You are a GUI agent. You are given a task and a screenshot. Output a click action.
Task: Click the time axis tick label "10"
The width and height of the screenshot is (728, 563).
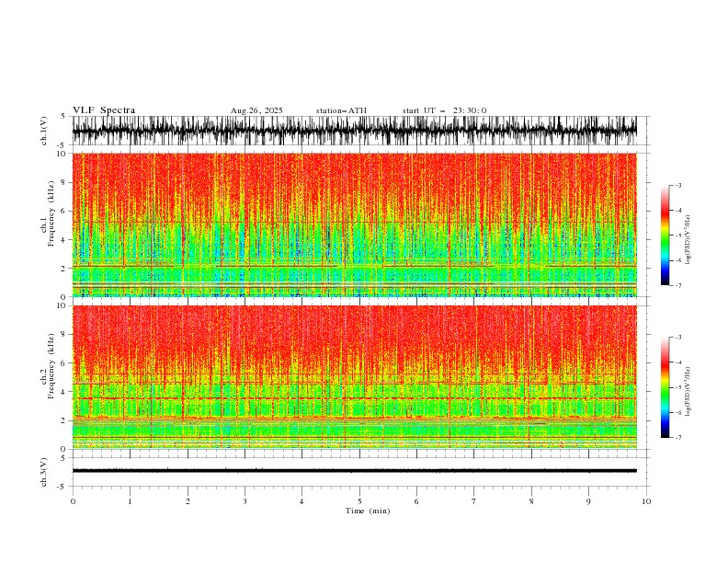(646, 501)
